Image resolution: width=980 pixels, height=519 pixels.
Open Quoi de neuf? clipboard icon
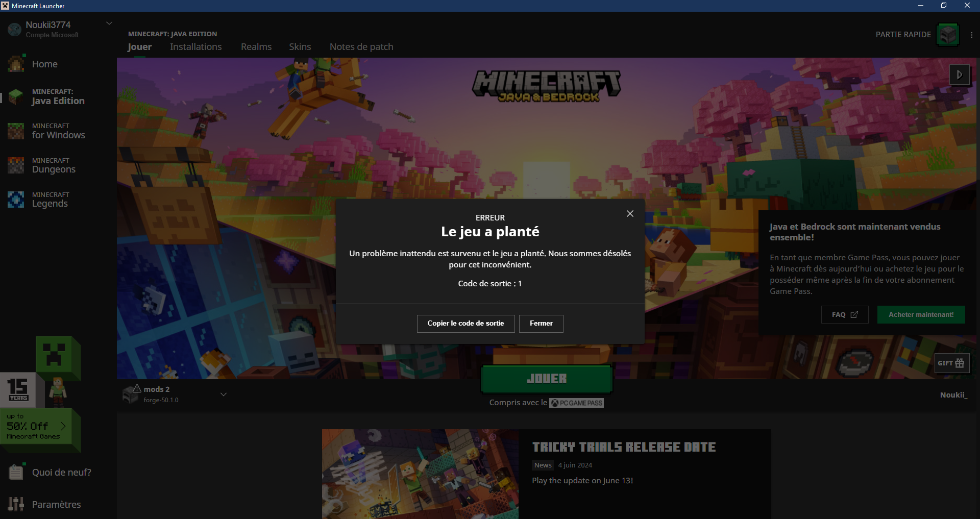pos(16,472)
